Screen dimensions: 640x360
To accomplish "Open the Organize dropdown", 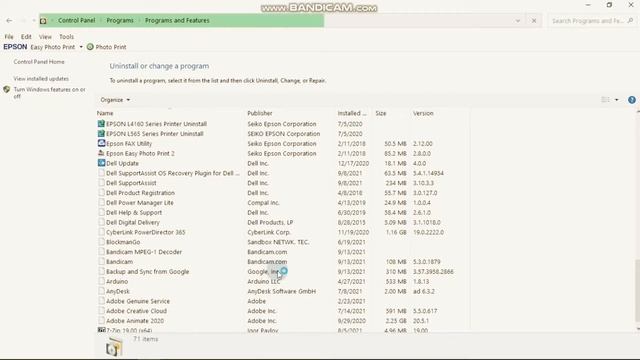I will point(115,100).
